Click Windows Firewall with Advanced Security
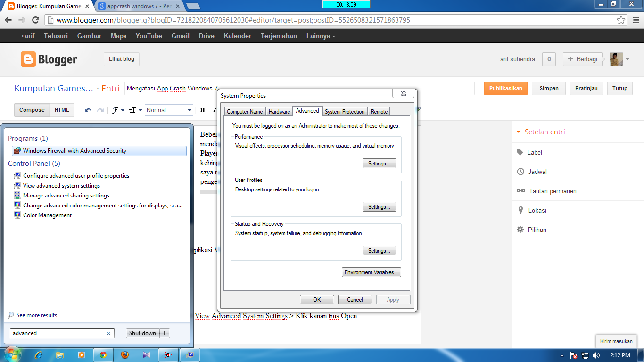 click(x=99, y=151)
